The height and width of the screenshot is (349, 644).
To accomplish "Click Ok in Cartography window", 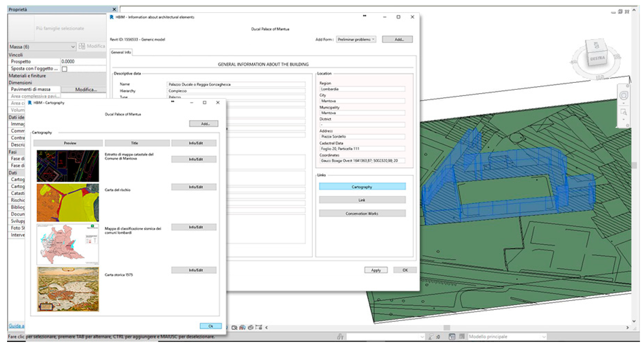I will pyautogui.click(x=211, y=326).
